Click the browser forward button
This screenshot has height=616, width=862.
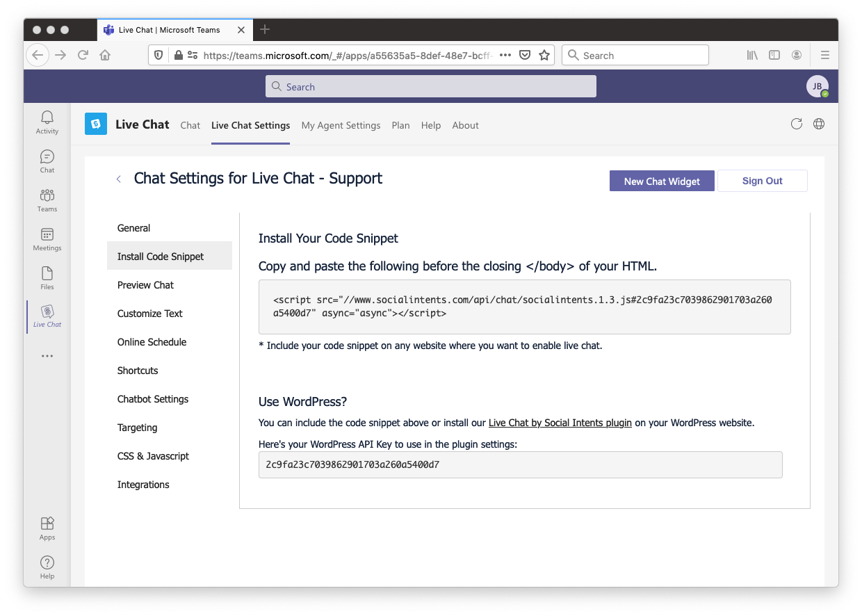pyautogui.click(x=60, y=55)
